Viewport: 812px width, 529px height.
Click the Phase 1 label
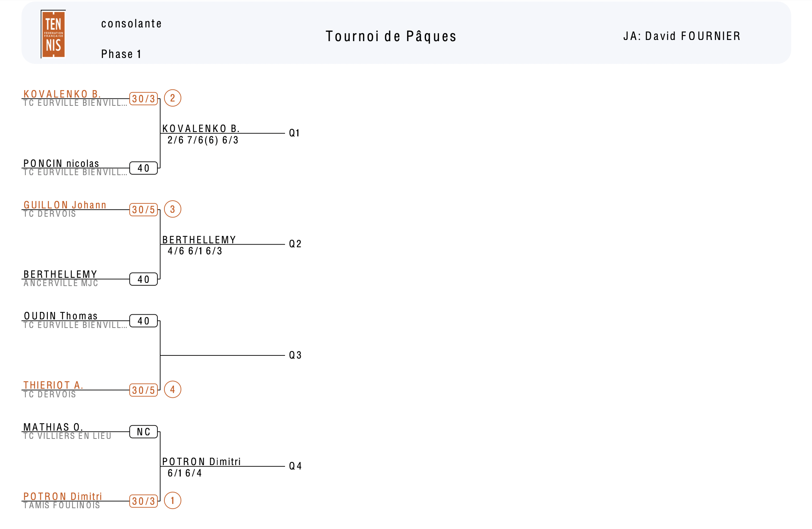point(121,54)
